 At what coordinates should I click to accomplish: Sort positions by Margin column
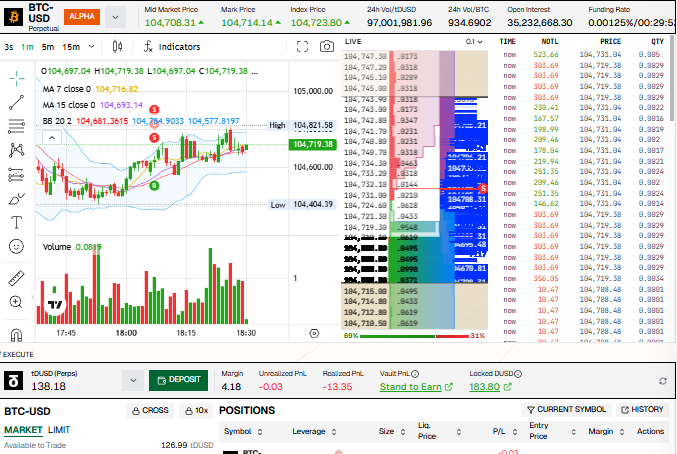607,431
